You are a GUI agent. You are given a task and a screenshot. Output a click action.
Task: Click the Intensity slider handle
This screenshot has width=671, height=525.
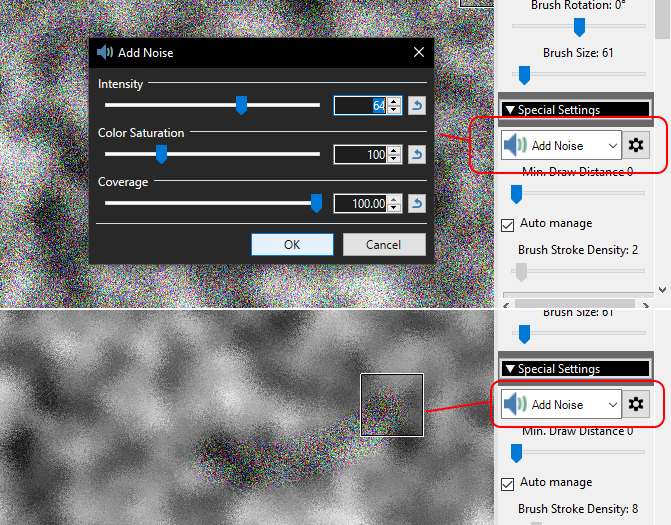(241, 105)
